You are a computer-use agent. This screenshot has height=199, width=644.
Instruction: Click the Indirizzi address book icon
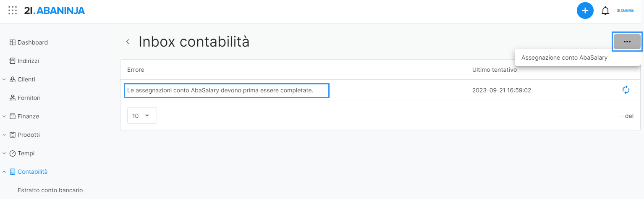(13, 61)
